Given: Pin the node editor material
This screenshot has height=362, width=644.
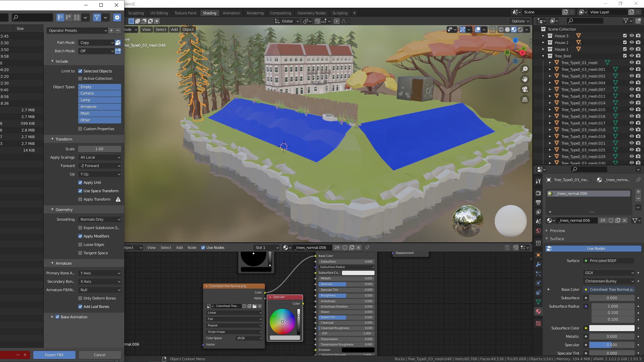Looking at the screenshot, I should 367,248.
